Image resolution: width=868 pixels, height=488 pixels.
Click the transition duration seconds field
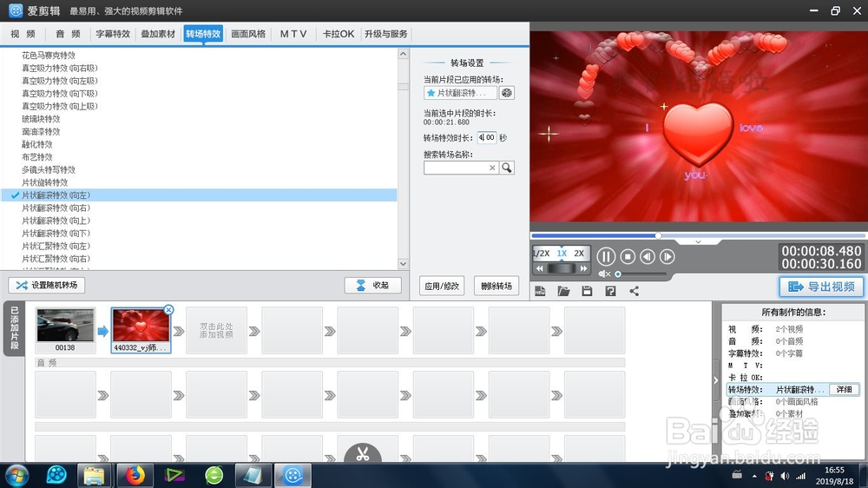pos(487,137)
